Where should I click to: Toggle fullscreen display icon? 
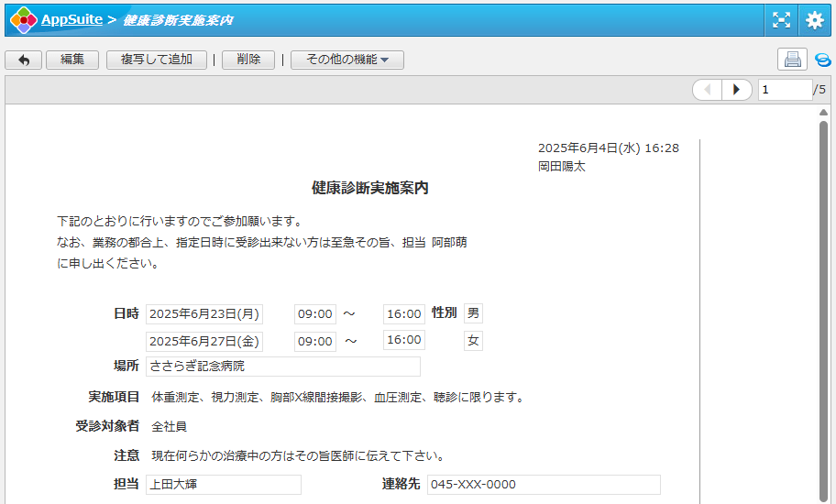click(x=781, y=19)
